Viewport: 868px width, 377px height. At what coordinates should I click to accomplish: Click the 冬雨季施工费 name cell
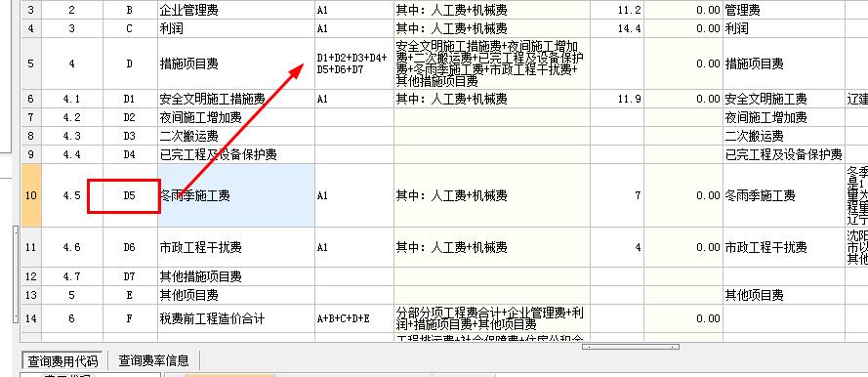236,195
